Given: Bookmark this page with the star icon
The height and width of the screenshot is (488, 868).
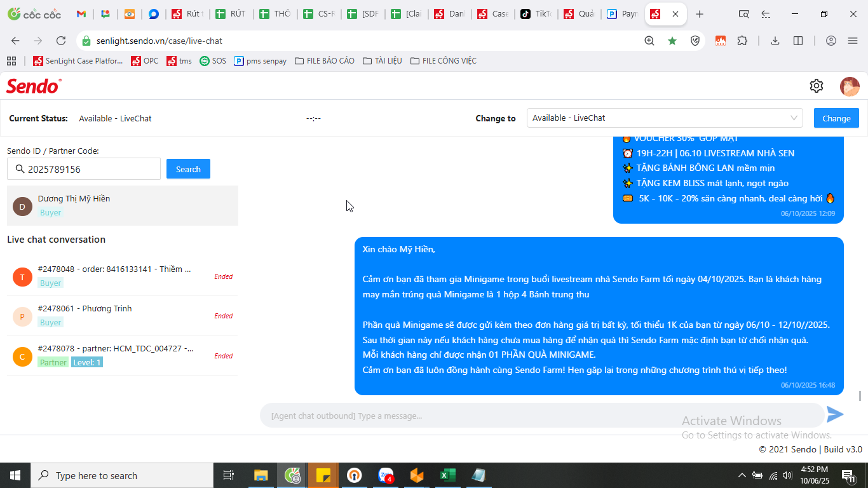Looking at the screenshot, I should 672,41.
